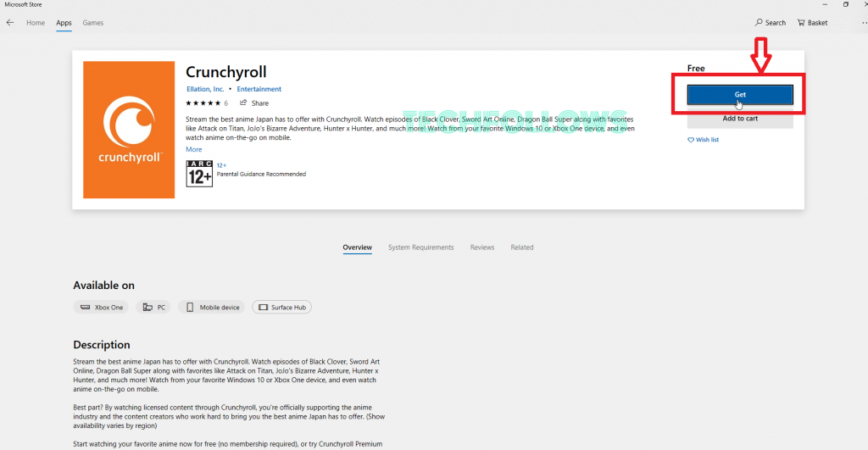Expand the description with the More link
This screenshot has width=868, height=450.
point(194,149)
